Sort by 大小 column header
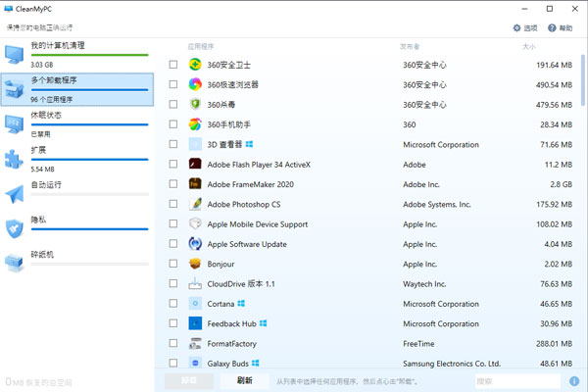This screenshot has width=588, height=392. [529, 46]
